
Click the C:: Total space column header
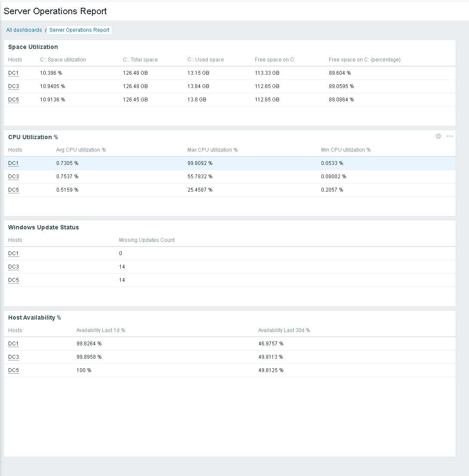tap(141, 60)
